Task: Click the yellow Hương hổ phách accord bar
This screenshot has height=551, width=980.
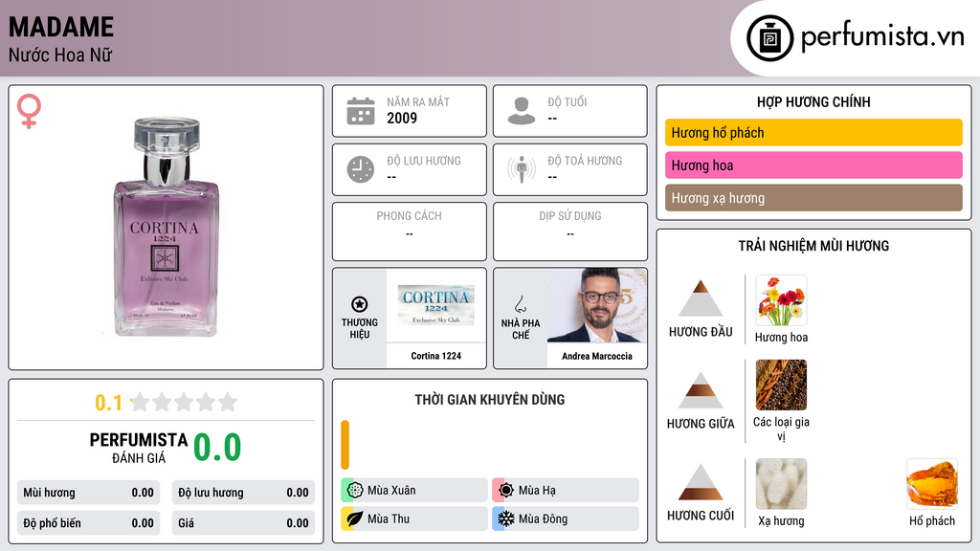Action: (813, 132)
